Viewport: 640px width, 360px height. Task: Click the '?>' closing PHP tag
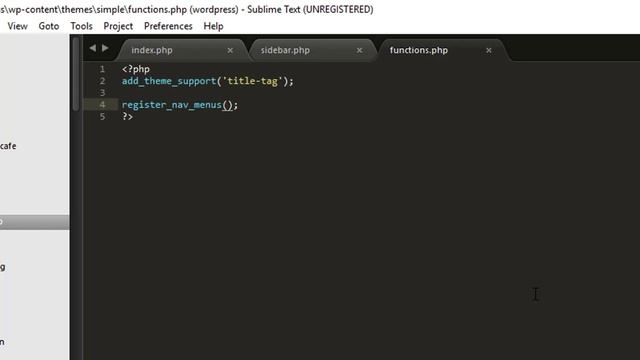tap(127, 116)
